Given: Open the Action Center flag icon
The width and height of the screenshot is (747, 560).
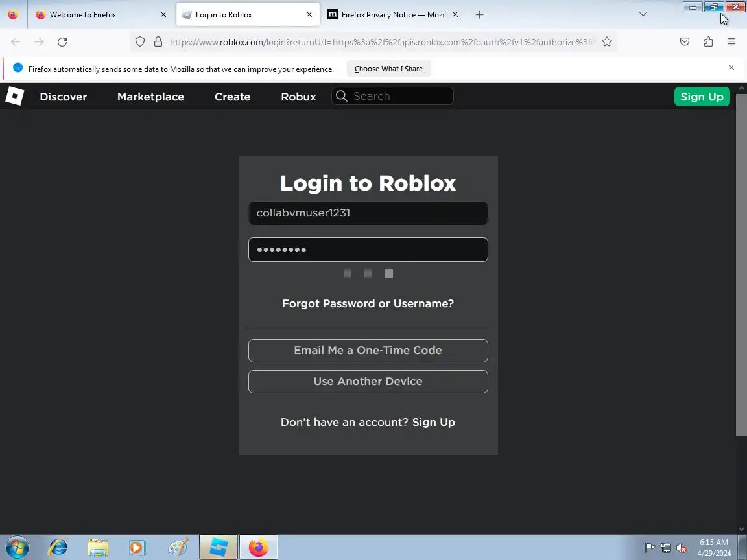Looking at the screenshot, I should point(650,548).
